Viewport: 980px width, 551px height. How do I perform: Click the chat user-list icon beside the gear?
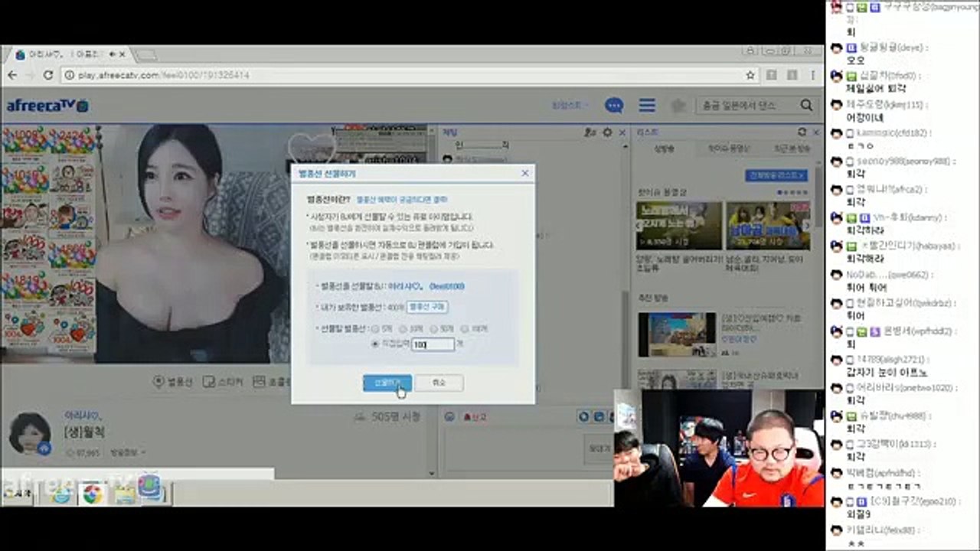pos(590,132)
